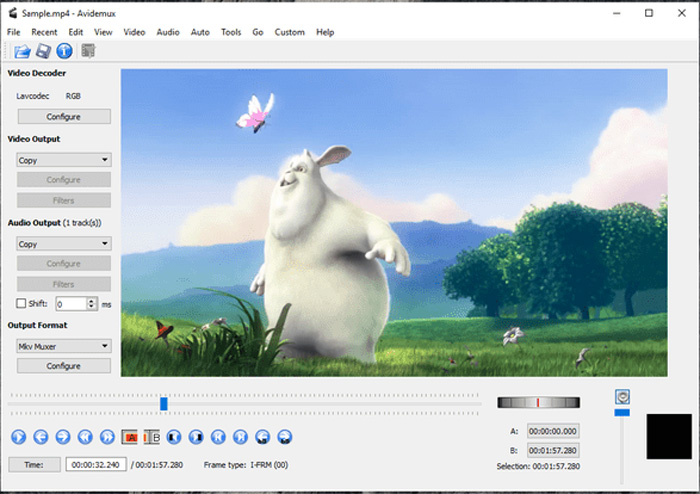Click Configure under Video Output
The height and width of the screenshot is (494, 700).
click(x=64, y=179)
